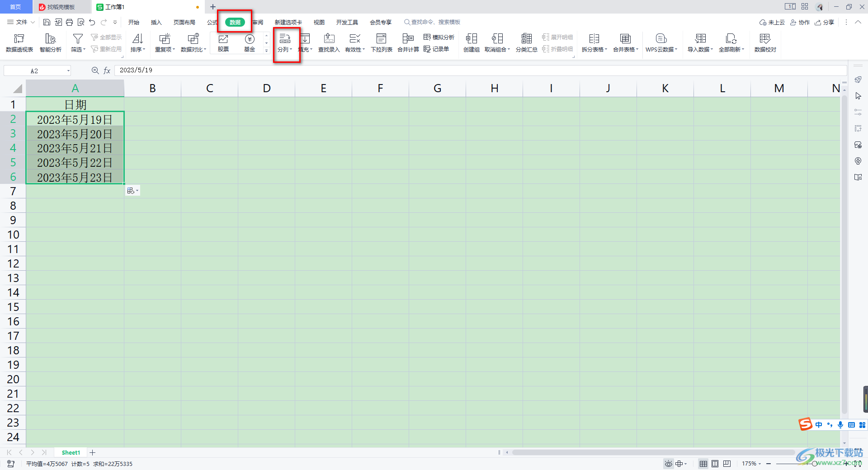Collapse the ribbon with the chevron
Screen dimensions: 868x470
[x=858, y=22]
